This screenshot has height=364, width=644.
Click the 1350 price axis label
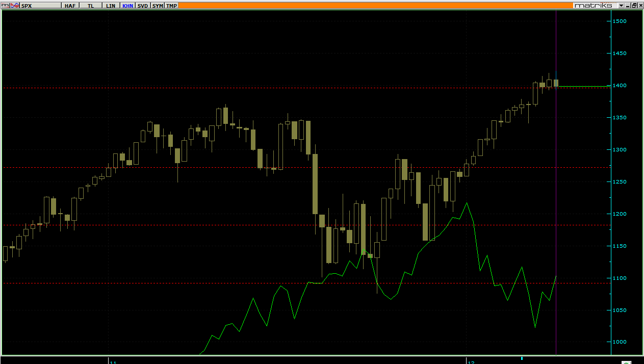(x=620, y=117)
